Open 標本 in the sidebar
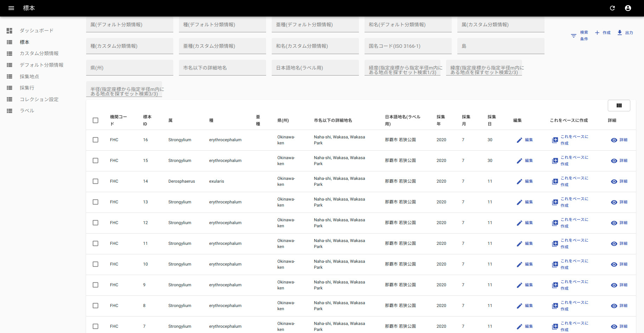Image resolution: width=644 pixels, height=333 pixels. pyautogui.click(x=25, y=42)
